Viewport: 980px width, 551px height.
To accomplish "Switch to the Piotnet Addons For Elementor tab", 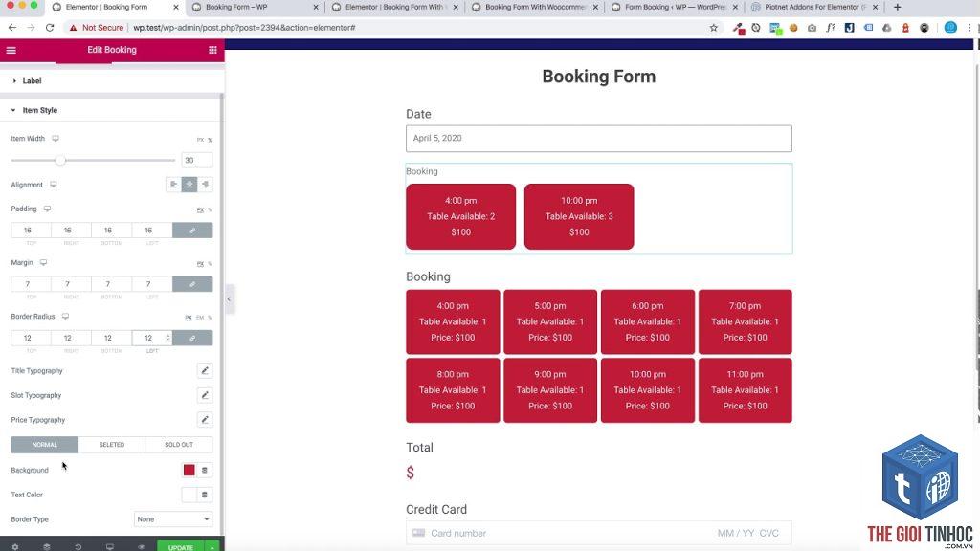I will click(x=813, y=7).
